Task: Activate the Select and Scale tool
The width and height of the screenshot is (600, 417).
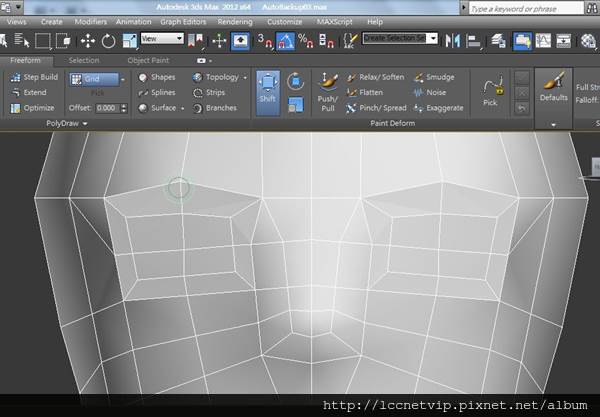Action: pyautogui.click(x=130, y=41)
